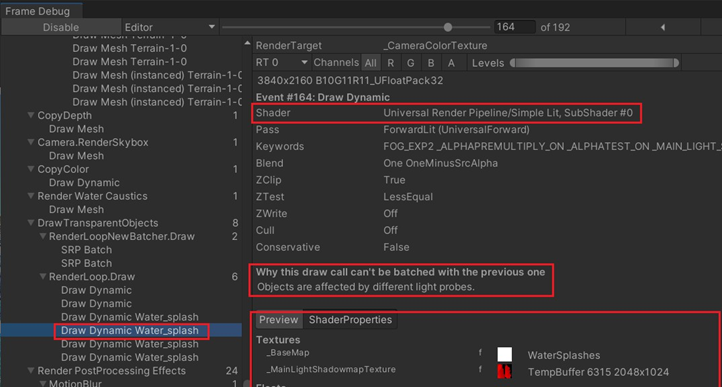Select Draw Mesh under Camera.RenderSkybox
The image size is (722, 387).
pyautogui.click(x=76, y=156)
